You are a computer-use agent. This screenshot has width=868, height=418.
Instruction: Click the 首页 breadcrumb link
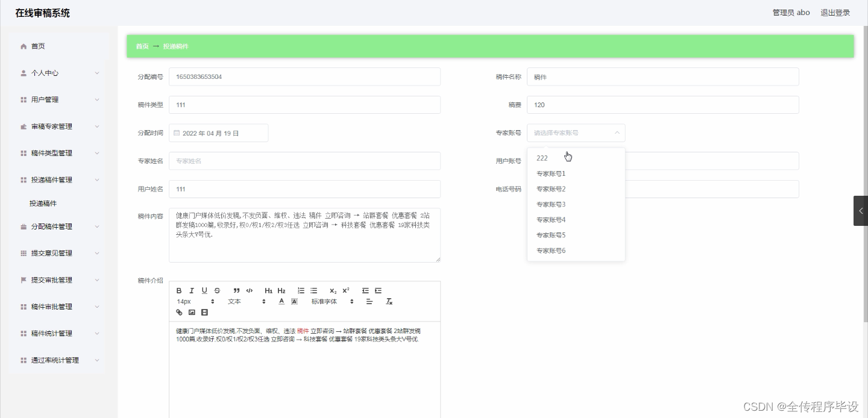[x=142, y=46]
